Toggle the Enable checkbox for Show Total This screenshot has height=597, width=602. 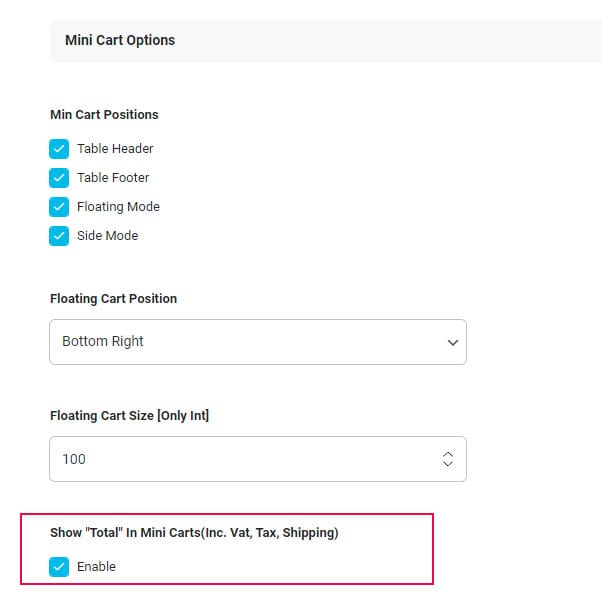coord(59,567)
